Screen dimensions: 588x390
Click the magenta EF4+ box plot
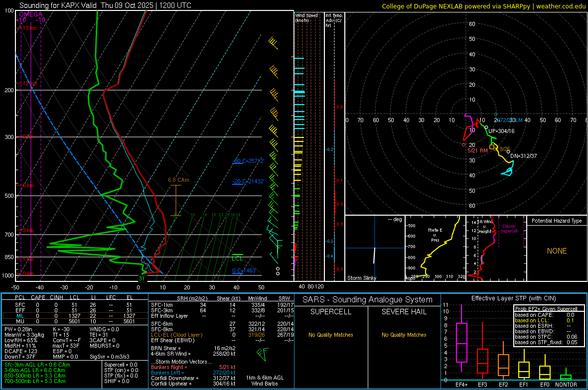coord(461,338)
